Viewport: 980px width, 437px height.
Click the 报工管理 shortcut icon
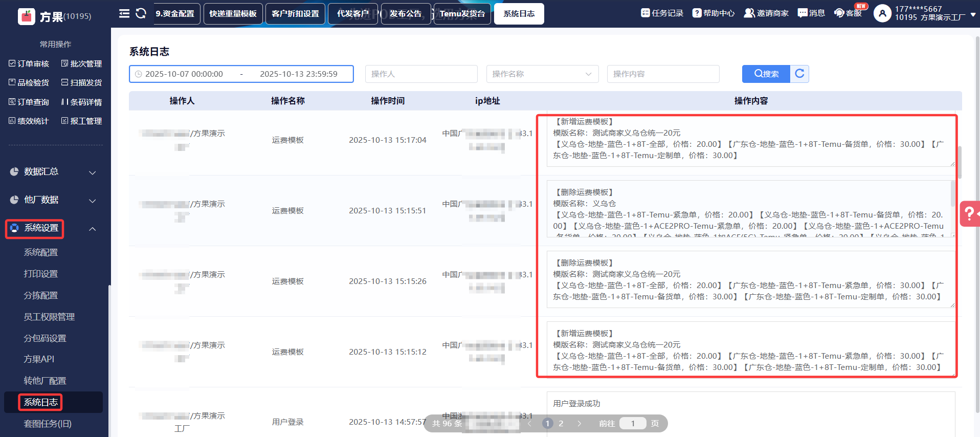click(64, 121)
